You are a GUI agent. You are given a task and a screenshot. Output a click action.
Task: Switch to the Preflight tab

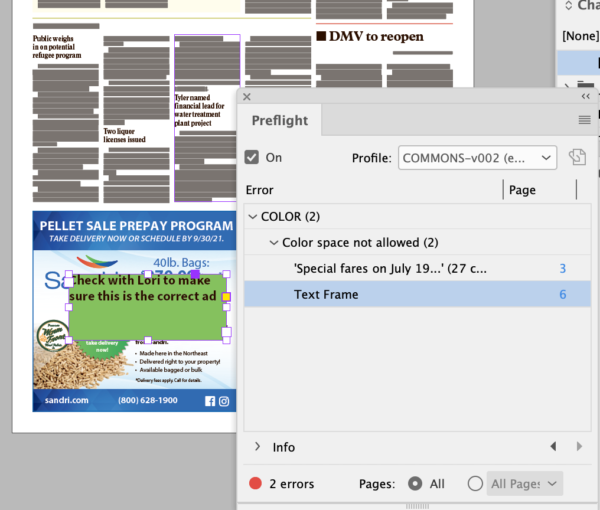(280, 120)
